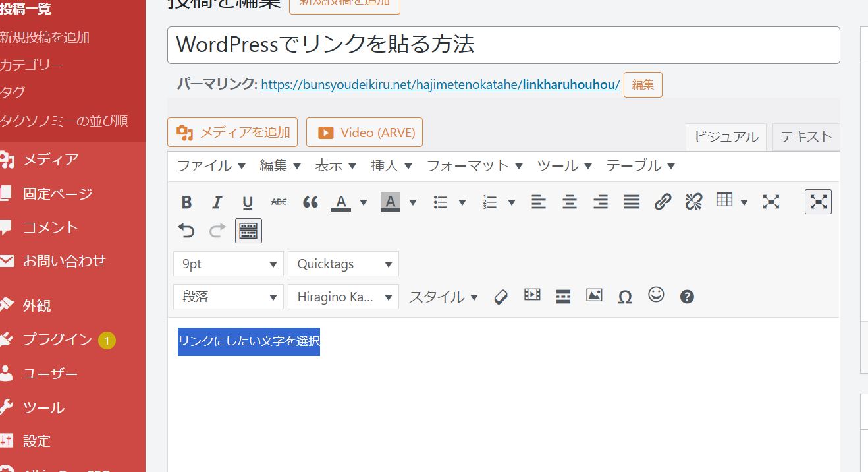Toggle italic formatting
The width and height of the screenshot is (868, 472).
point(217,202)
